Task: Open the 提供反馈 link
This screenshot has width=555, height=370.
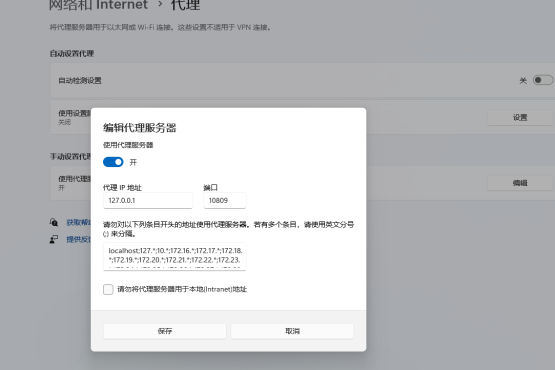Action: click(79, 239)
